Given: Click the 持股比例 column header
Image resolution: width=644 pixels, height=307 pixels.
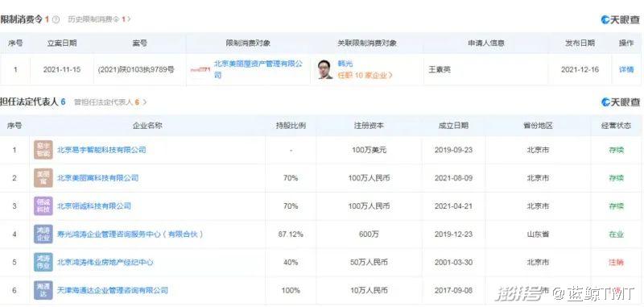Looking at the screenshot, I should point(291,126).
